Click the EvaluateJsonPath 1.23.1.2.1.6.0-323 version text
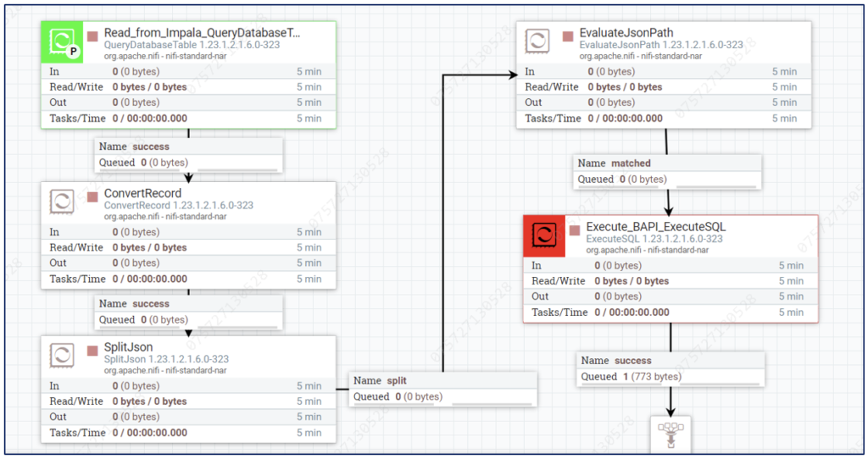Image resolution: width=868 pixels, height=459 pixels. [x=661, y=45]
